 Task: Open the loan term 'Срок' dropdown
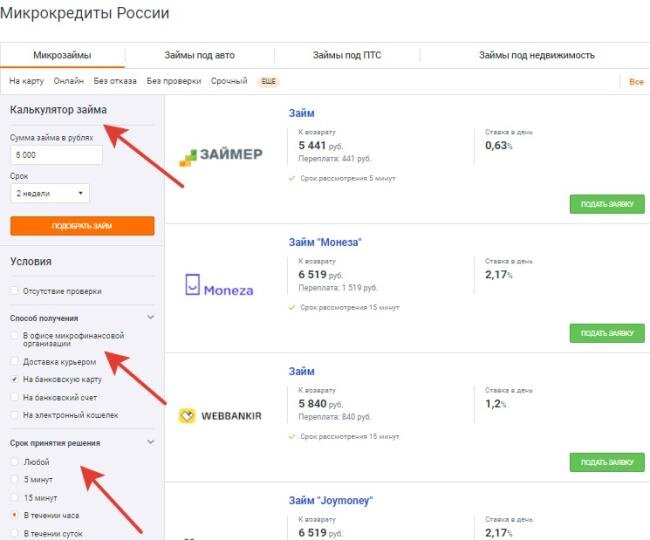50,193
